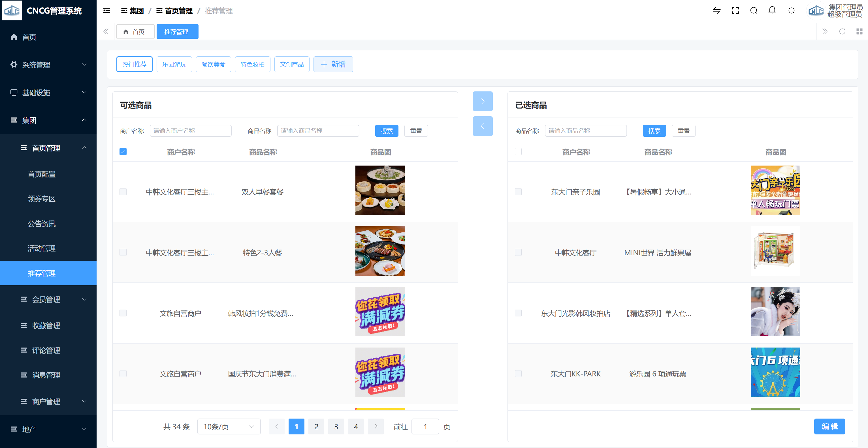Screen dimensions: 868x448
Task: Expand 会员管理 sidebar submenu
Action: click(53, 299)
